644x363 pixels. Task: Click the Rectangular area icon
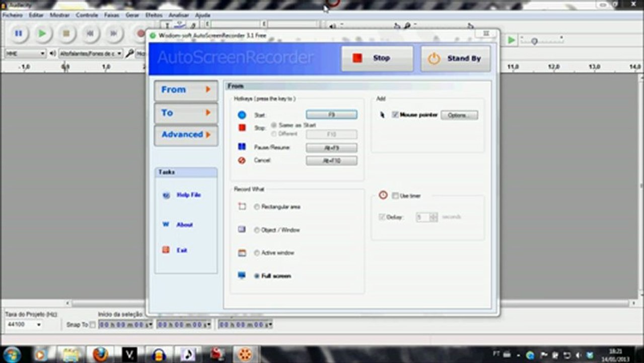click(242, 207)
